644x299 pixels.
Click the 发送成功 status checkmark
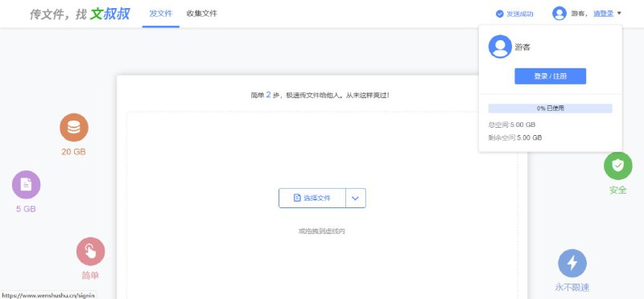click(499, 14)
